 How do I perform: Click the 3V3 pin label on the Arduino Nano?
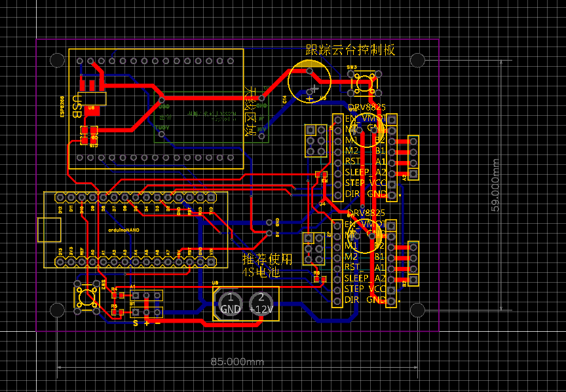pyautogui.click(x=71, y=251)
